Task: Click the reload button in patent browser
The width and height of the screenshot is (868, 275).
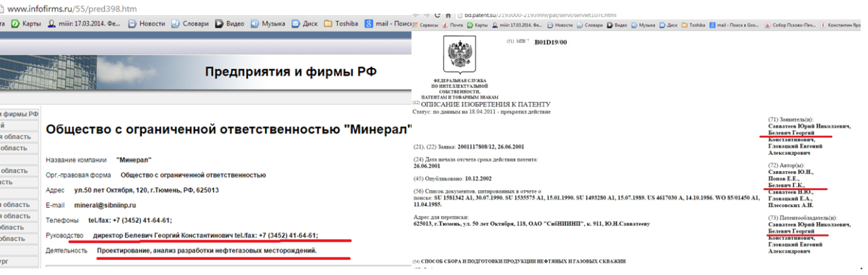Action: coord(438,14)
